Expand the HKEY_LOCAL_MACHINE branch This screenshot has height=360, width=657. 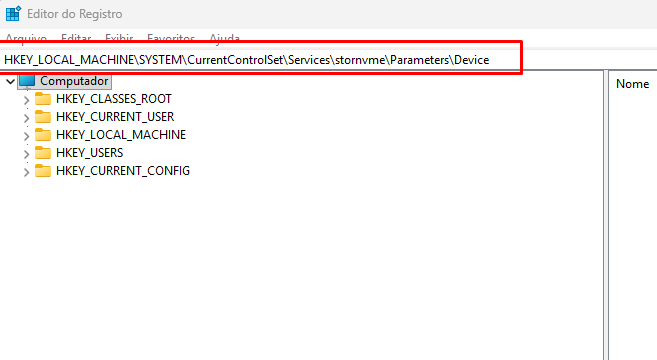click(26, 136)
